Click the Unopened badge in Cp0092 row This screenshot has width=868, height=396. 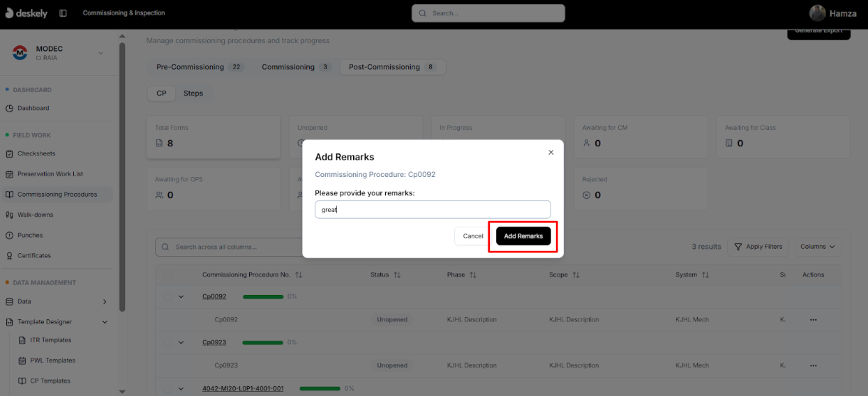point(392,320)
